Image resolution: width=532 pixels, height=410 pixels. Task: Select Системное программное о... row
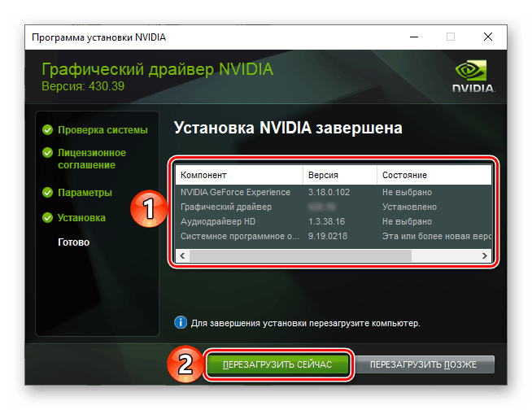[334, 236]
